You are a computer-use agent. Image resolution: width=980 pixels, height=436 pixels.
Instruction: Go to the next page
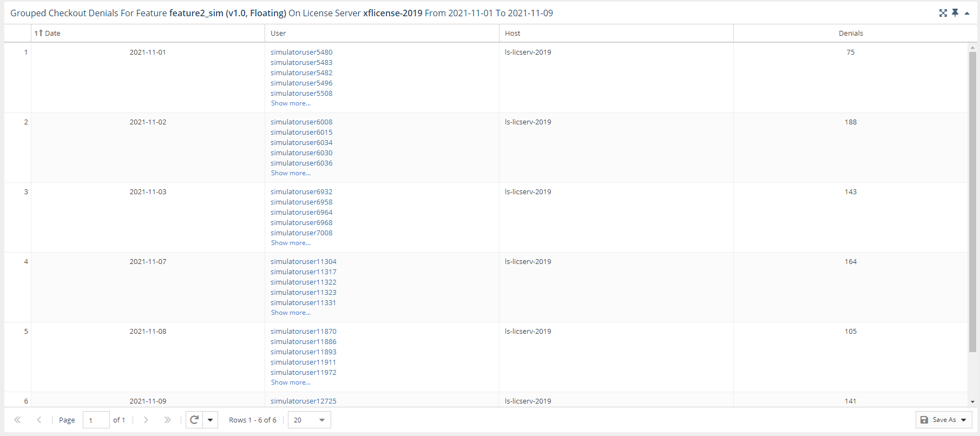[146, 420]
